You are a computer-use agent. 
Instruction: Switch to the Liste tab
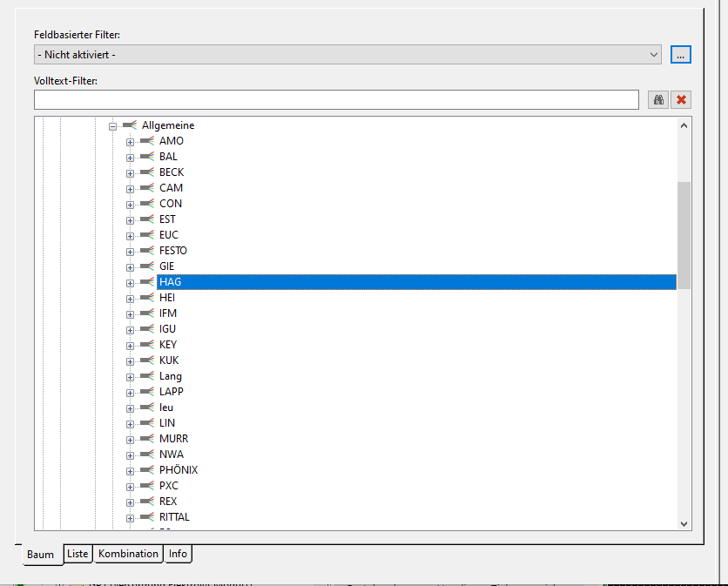pyautogui.click(x=78, y=554)
